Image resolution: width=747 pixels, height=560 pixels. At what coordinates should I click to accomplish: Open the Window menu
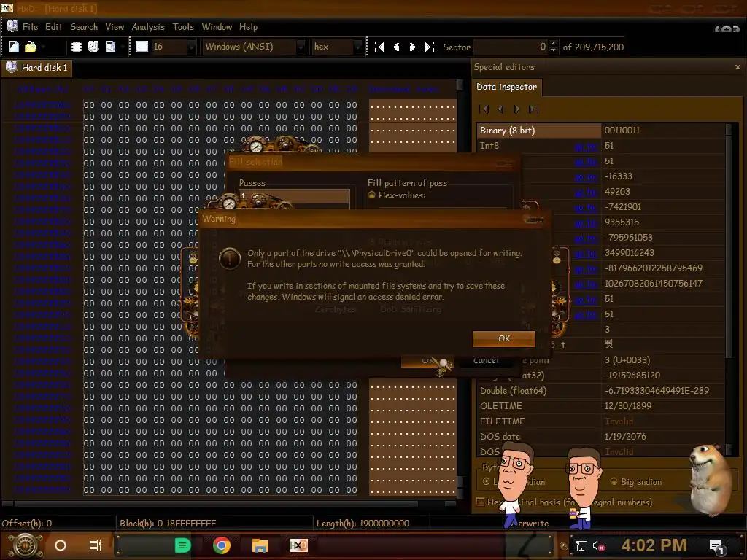(217, 27)
